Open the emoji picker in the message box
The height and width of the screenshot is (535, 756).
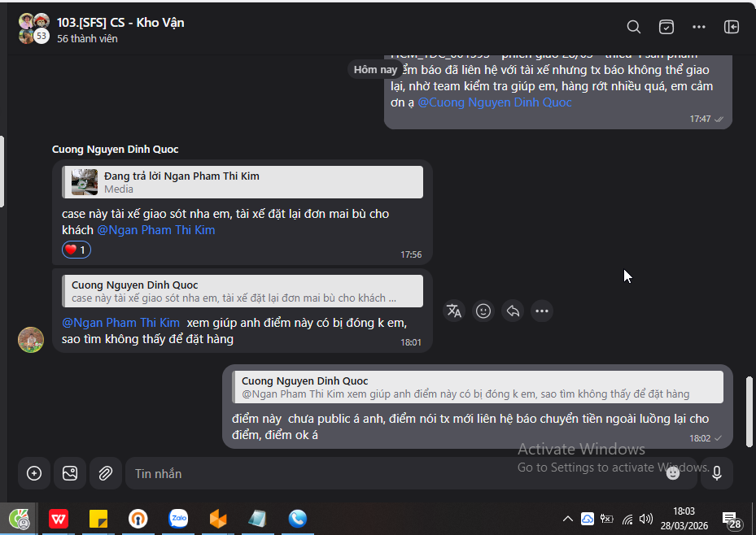pos(673,473)
